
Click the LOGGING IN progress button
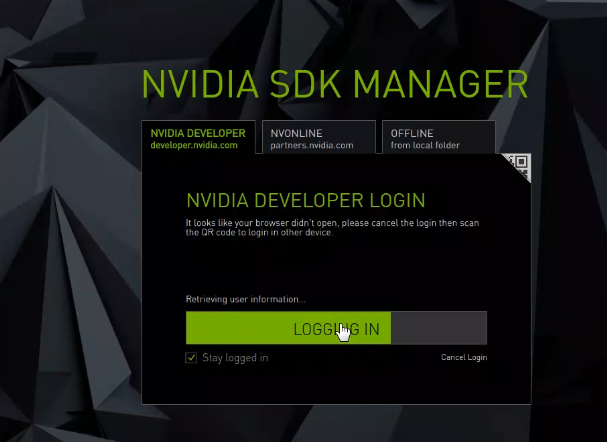(336, 328)
